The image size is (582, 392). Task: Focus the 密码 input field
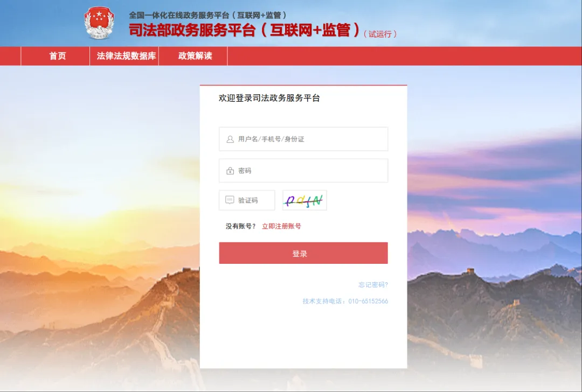303,171
